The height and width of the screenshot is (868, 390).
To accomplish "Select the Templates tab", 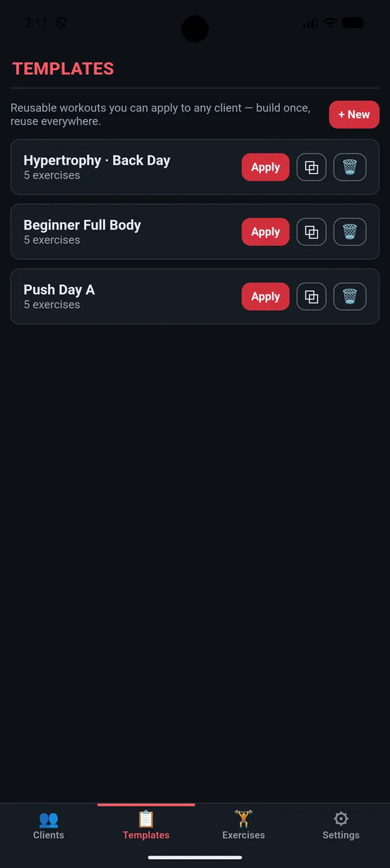I will pos(146,826).
